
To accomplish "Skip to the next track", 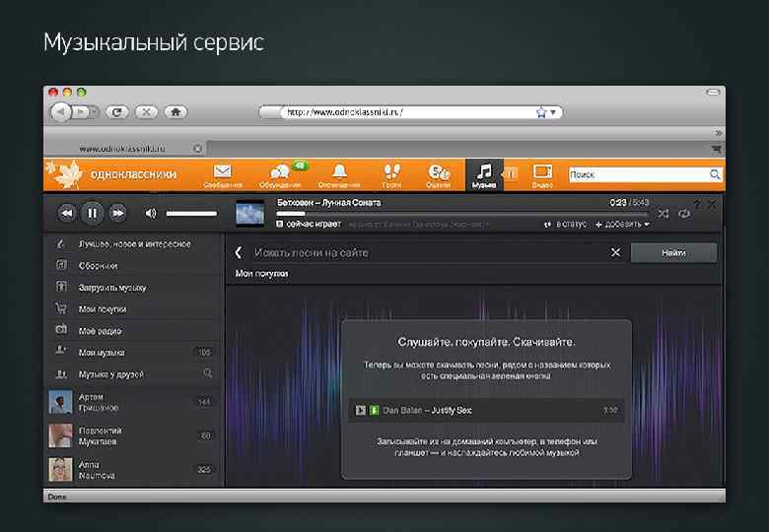I will click(117, 213).
